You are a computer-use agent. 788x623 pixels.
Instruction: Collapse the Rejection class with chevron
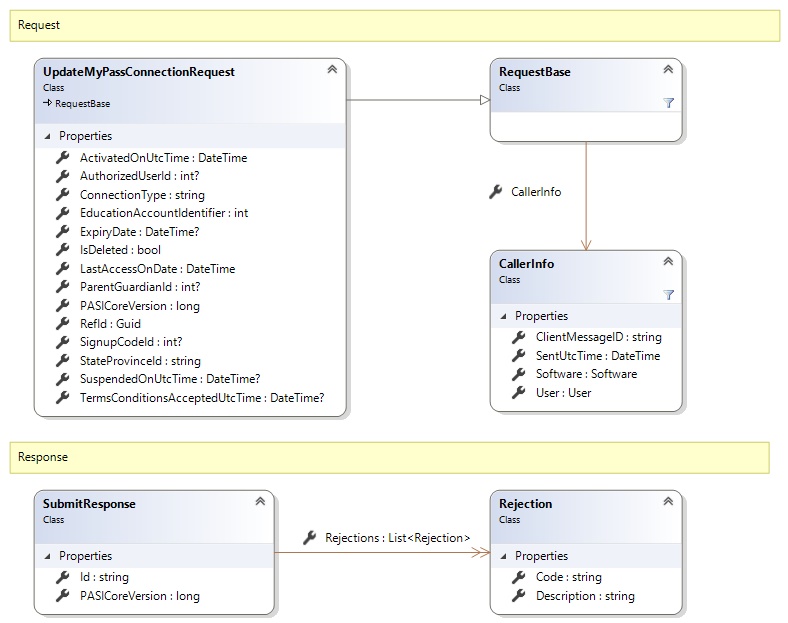tap(668, 502)
